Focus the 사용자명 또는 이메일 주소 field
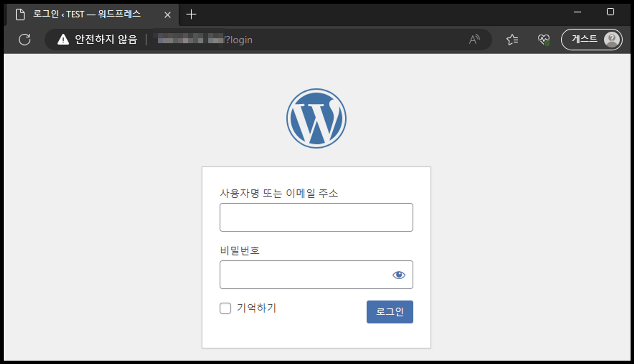The width and height of the screenshot is (634, 364). coord(316,217)
